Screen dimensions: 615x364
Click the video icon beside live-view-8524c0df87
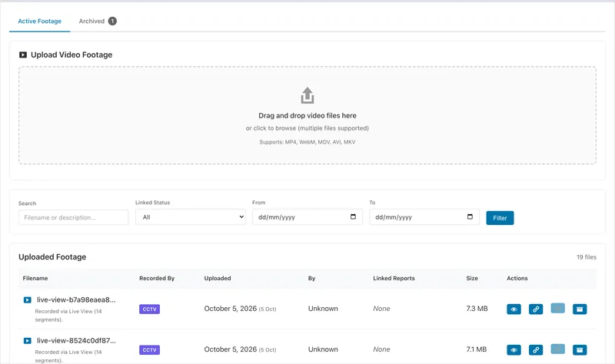point(27,341)
